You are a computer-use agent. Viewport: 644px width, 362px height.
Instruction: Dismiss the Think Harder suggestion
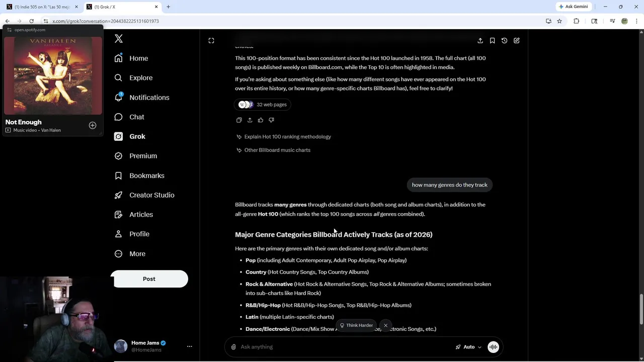(x=386, y=325)
